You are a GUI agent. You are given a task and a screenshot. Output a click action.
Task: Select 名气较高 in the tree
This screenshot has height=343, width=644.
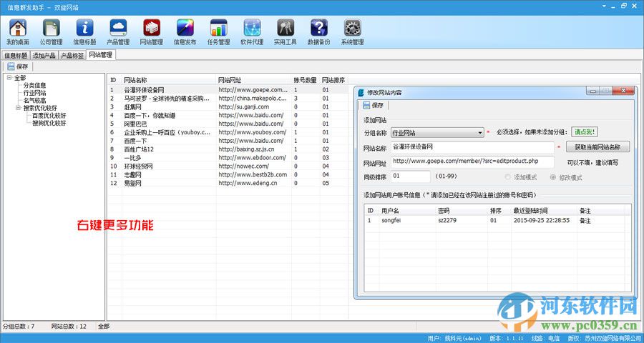pos(34,101)
